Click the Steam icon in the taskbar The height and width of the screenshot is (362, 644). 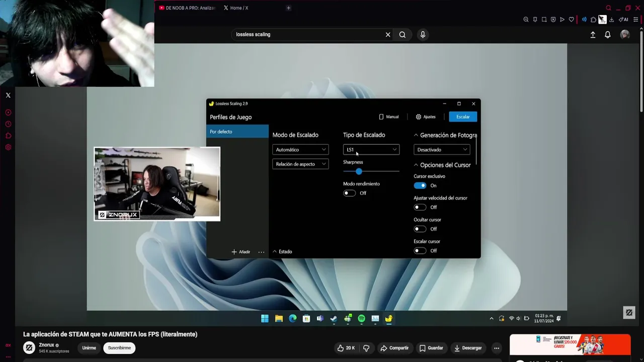click(x=334, y=318)
